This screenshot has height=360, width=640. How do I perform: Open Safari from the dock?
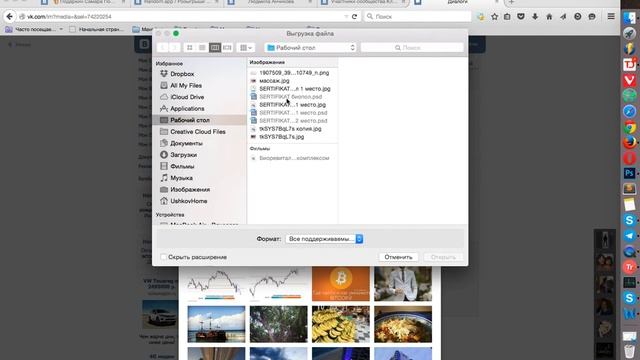[629, 111]
